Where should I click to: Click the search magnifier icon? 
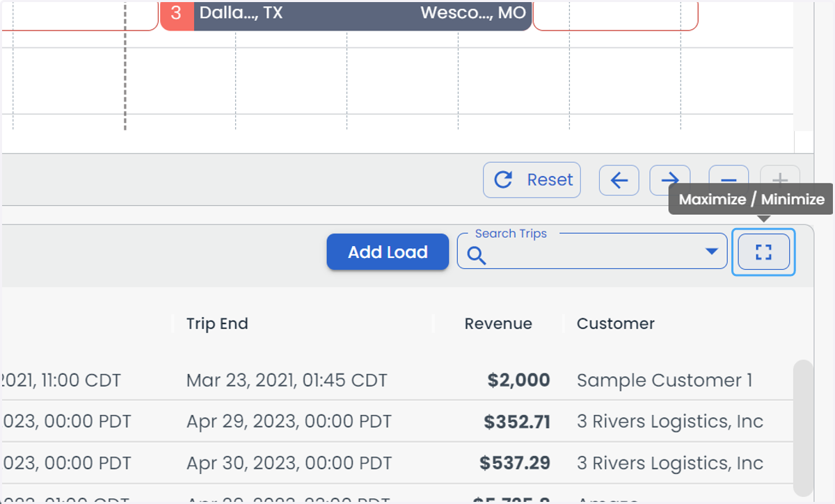(476, 256)
